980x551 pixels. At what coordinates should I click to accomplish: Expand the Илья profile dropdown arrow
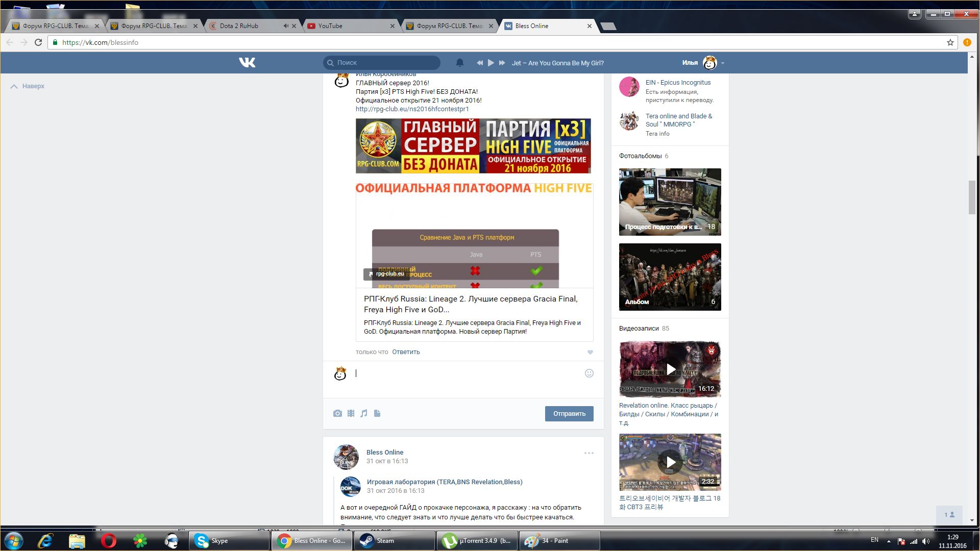tap(723, 63)
